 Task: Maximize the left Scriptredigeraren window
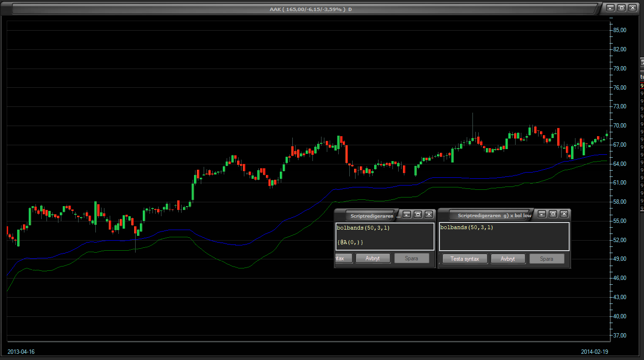(x=418, y=214)
